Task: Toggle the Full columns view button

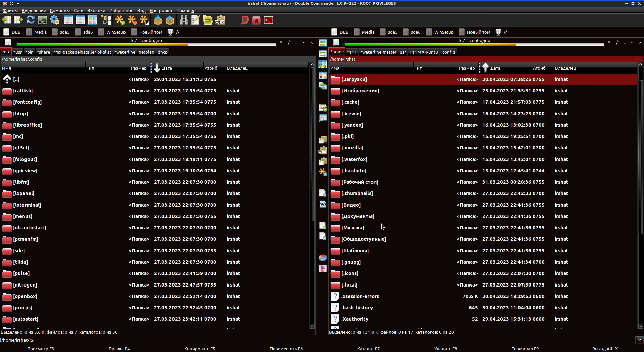Action: tap(80, 20)
